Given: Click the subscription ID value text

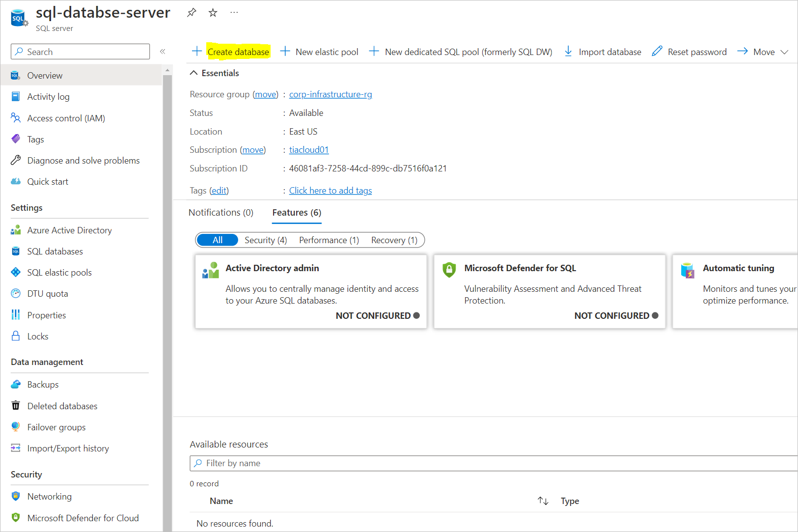Looking at the screenshot, I should [x=368, y=168].
